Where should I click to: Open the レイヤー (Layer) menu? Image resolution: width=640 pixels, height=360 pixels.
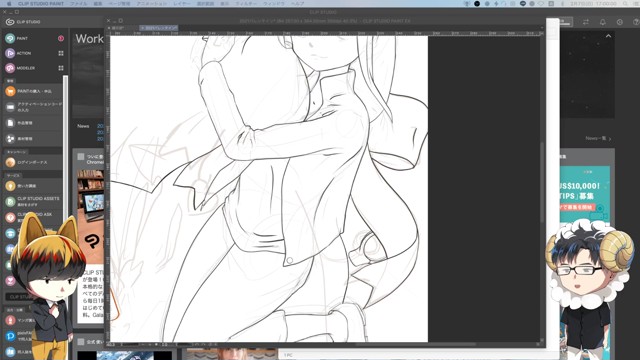182,3
